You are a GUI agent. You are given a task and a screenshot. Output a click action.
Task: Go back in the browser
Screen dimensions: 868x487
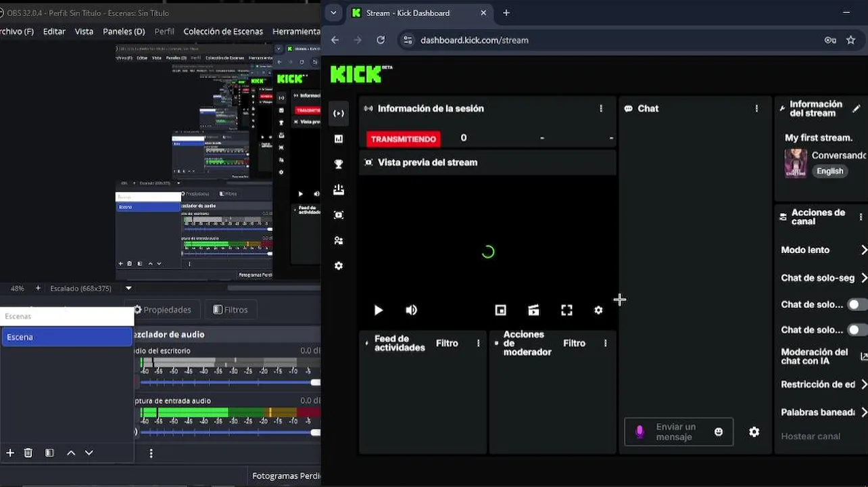[x=335, y=40]
